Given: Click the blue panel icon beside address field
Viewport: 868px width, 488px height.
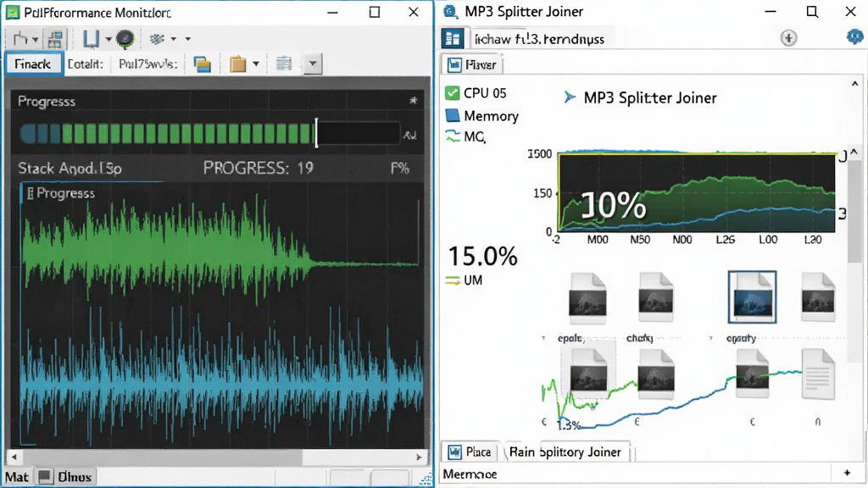Looking at the screenshot, I should pos(453,38).
